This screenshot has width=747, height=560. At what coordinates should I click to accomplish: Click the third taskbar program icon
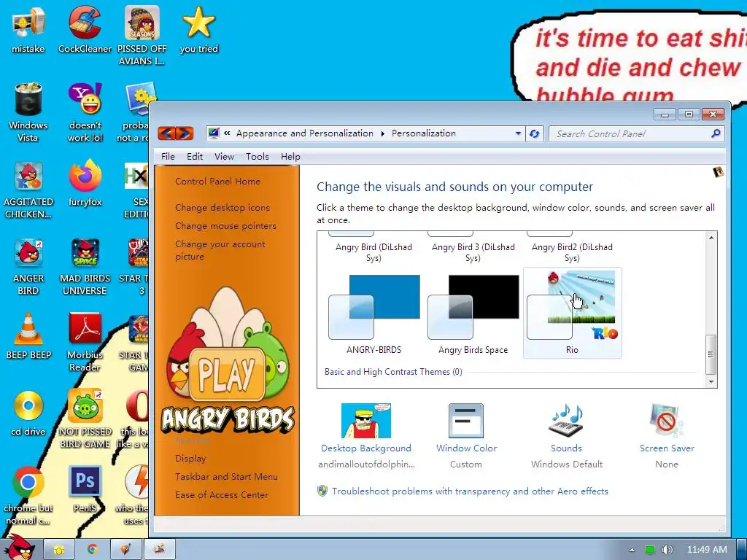tap(125, 550)
